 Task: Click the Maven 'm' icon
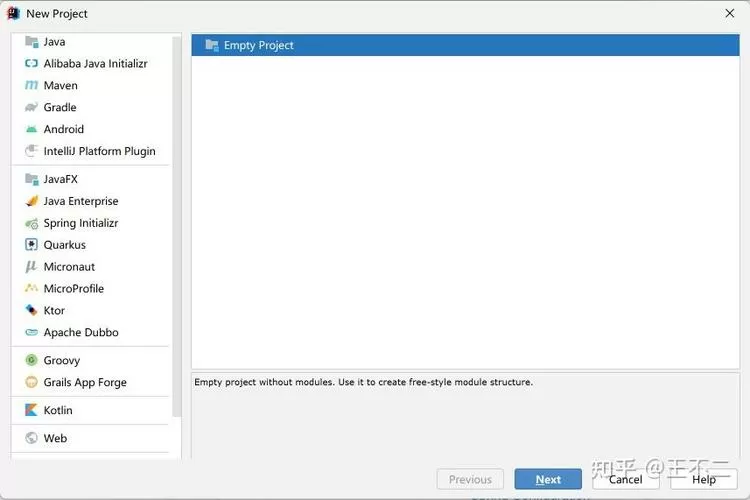tap(32, 85)
